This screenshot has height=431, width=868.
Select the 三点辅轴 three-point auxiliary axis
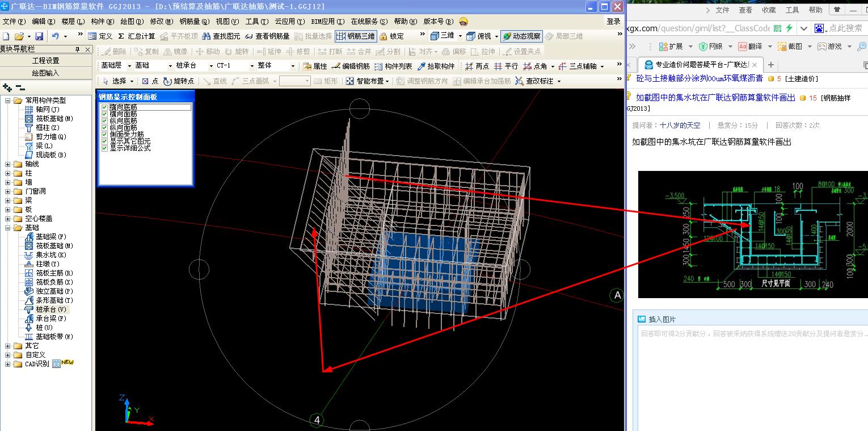pos(578,66)
